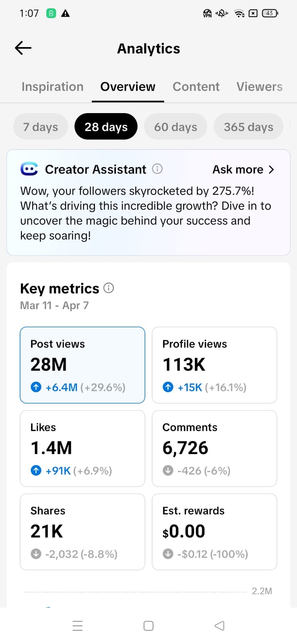Select the Est. rewards metric card

tap(214, 531)
